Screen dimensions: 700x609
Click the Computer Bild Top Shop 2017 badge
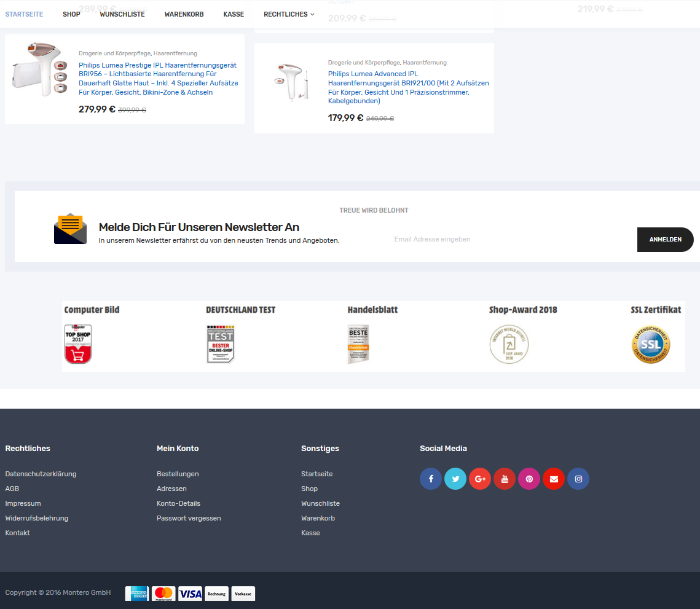point(78,344)
